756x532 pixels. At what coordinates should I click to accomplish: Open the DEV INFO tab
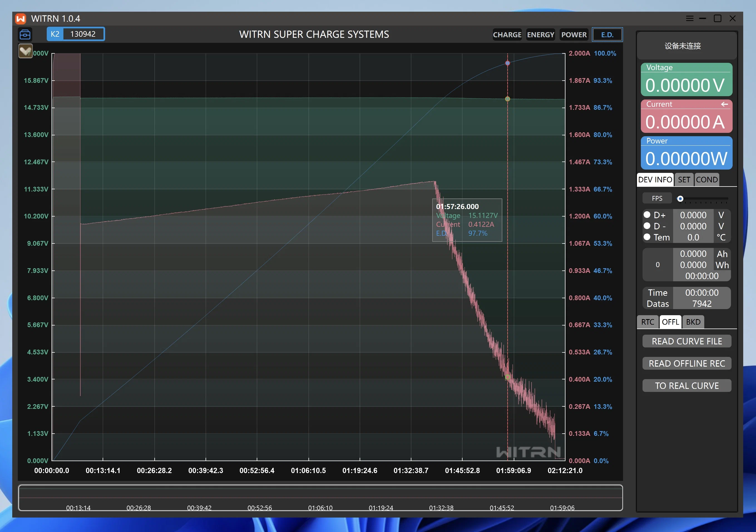point(655,180)
